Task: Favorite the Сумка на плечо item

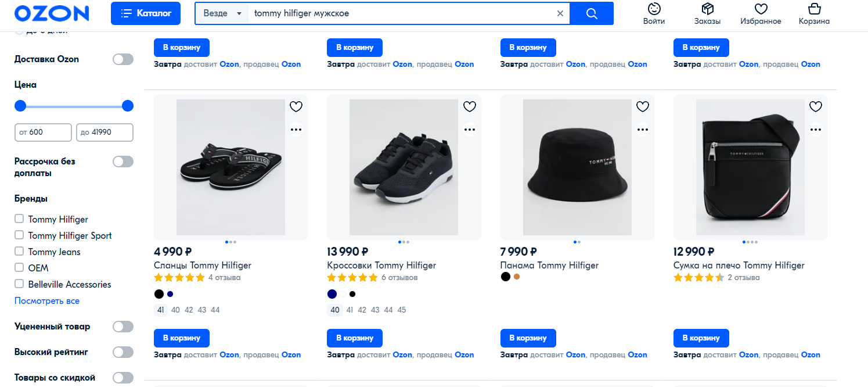Action: 815,106
